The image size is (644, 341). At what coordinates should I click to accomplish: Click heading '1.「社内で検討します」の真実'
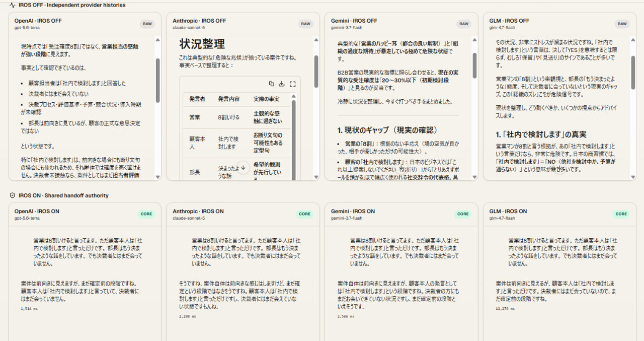click(541, 134)
